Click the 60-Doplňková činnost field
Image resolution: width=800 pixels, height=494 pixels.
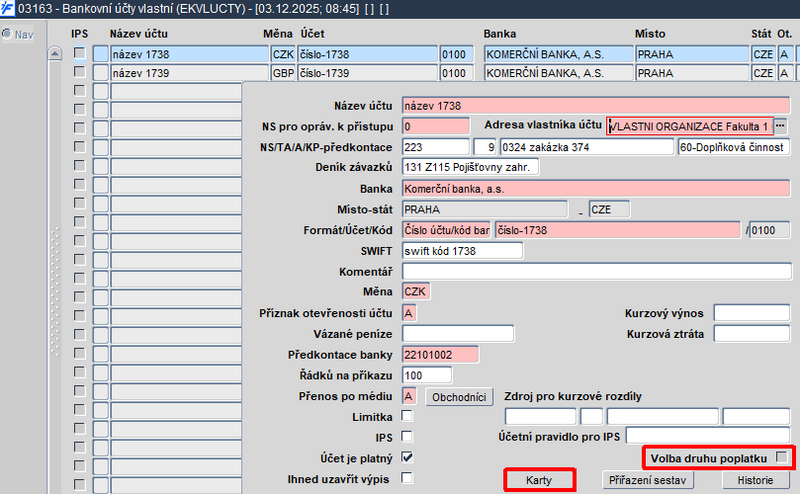click(734, 147)
